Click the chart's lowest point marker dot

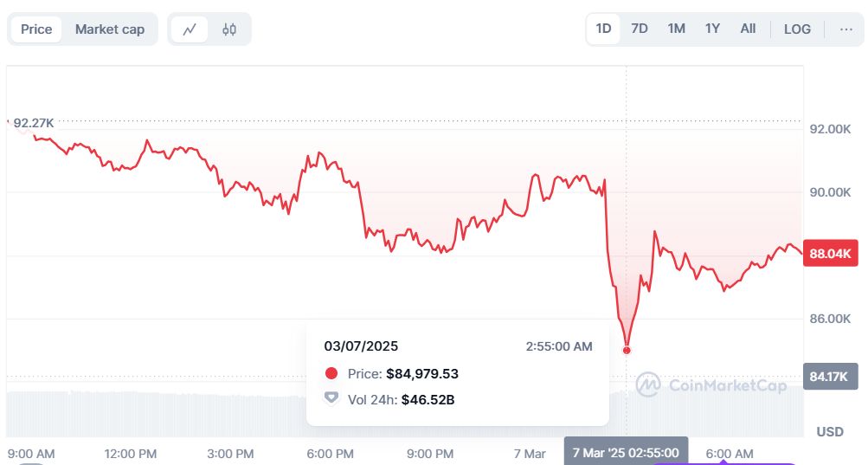point(627,351)
